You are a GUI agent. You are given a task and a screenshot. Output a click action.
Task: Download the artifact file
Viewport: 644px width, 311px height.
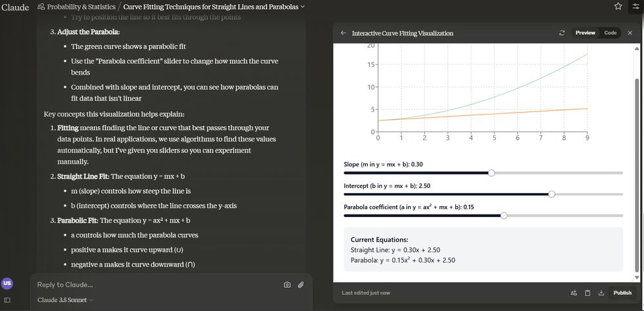(601, 293)
